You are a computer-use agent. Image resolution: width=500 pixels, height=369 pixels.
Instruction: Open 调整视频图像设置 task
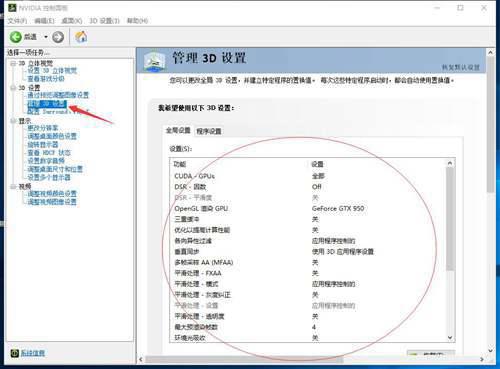pyautogui.click(x=52, y=202)
